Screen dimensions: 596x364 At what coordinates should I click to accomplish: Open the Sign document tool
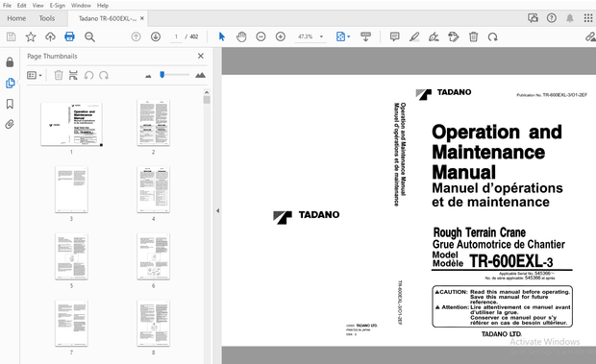click(434, 36)
